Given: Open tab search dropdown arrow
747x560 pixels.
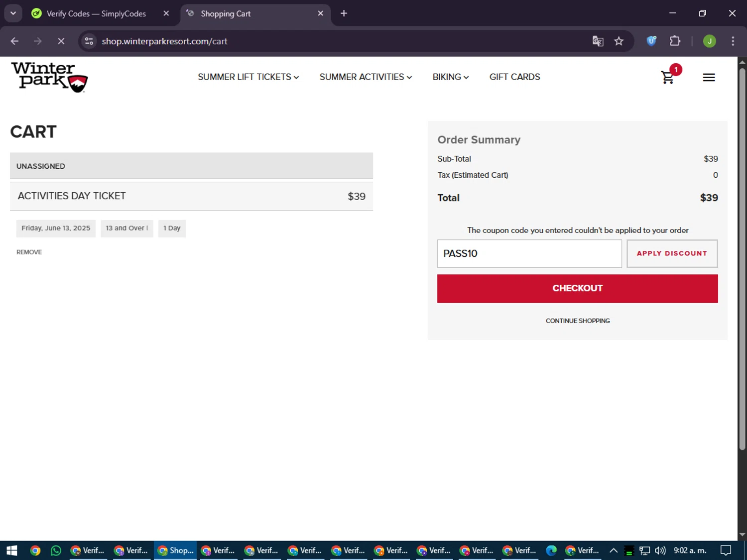Looking at the screenshot, I should click(13, 13).
